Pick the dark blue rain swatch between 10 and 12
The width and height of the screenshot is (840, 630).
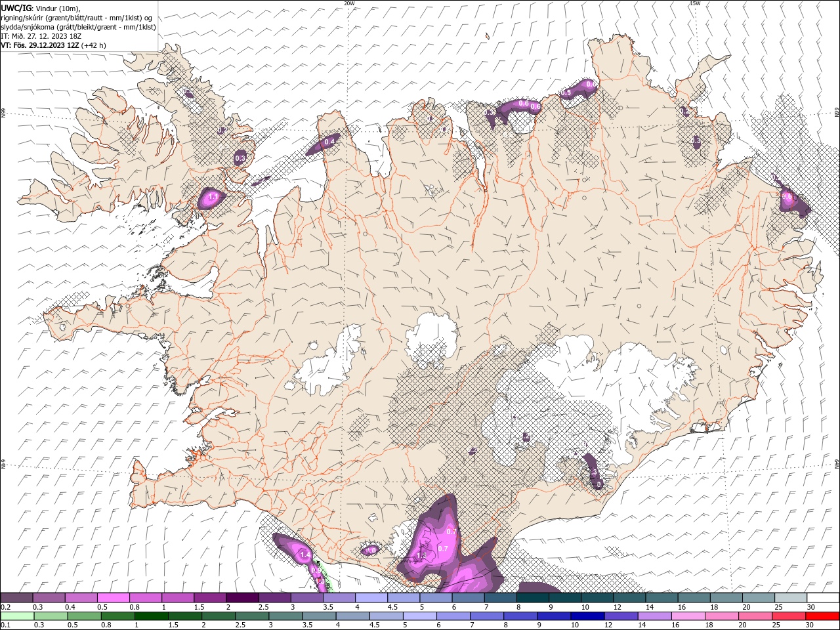pyautogui.click(x=587, y=616)
